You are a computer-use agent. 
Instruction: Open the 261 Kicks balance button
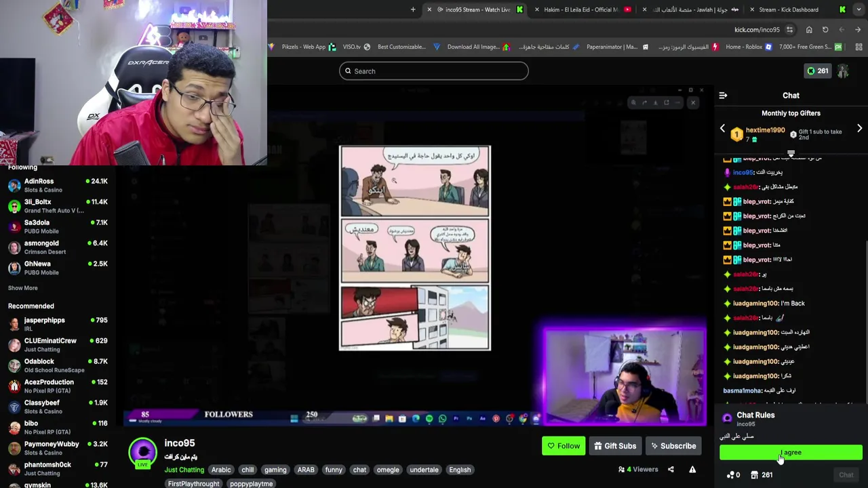coord(817,71)
